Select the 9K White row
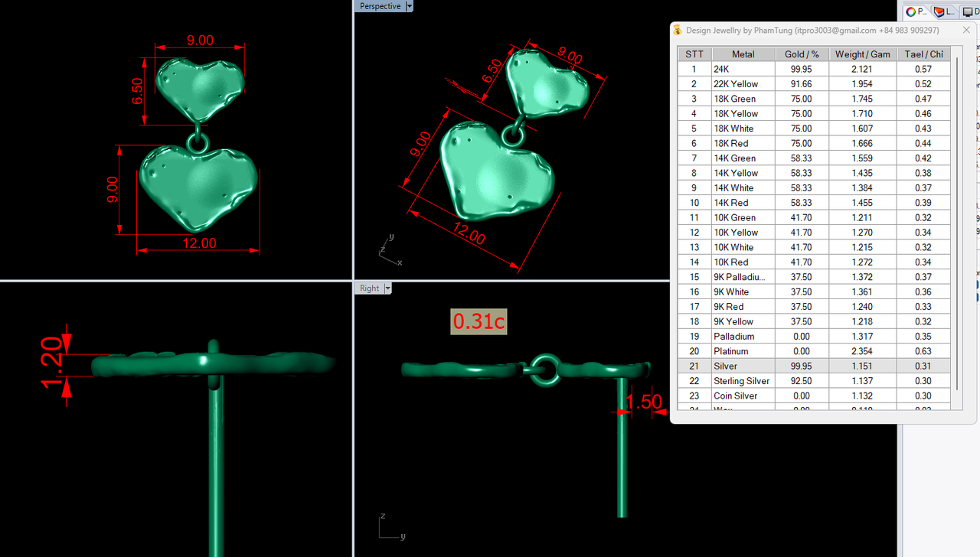The height and width of the screenshot is (557, 980). 815,292
